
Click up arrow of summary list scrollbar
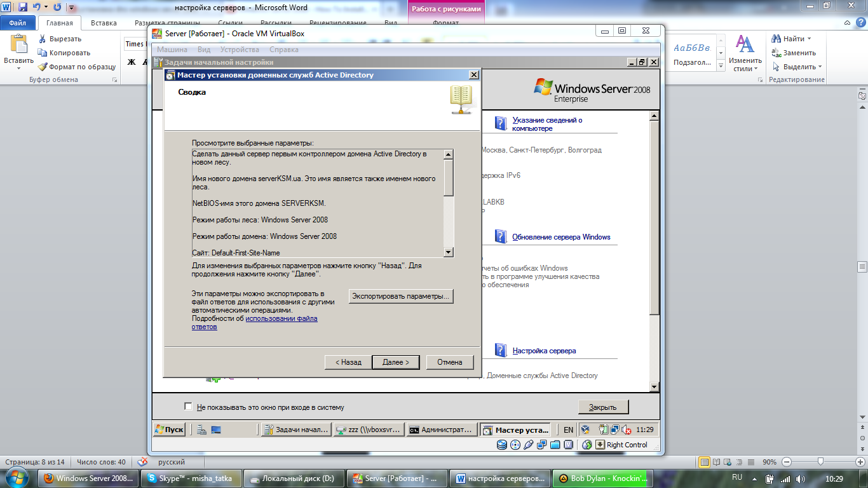pyautogui.click(x=449, y=154)
